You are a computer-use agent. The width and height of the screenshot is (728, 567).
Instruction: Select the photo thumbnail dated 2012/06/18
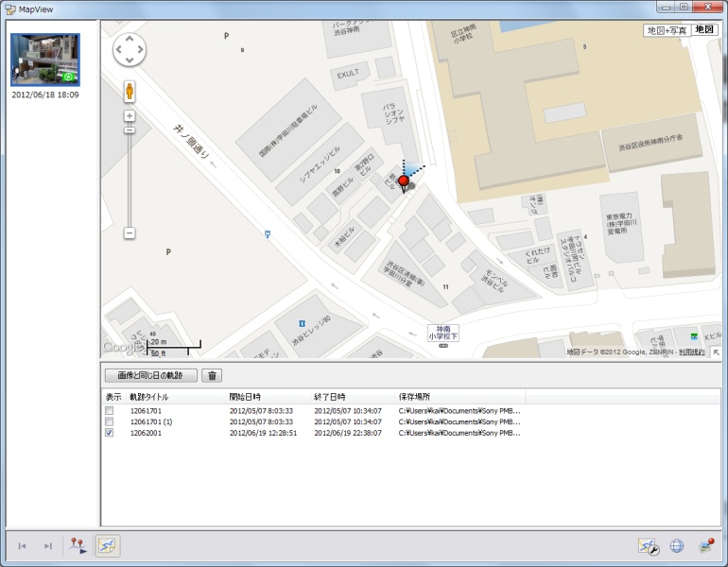(45, 60)
